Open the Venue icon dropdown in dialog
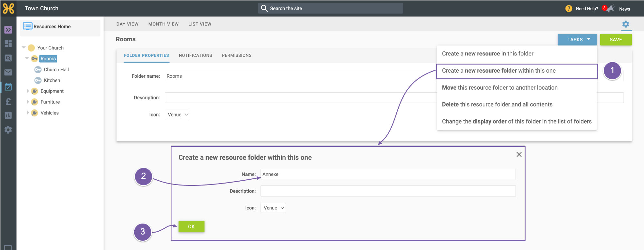This screenshot has width=644, height=250. pyautogui.click(x=273, y=208)
